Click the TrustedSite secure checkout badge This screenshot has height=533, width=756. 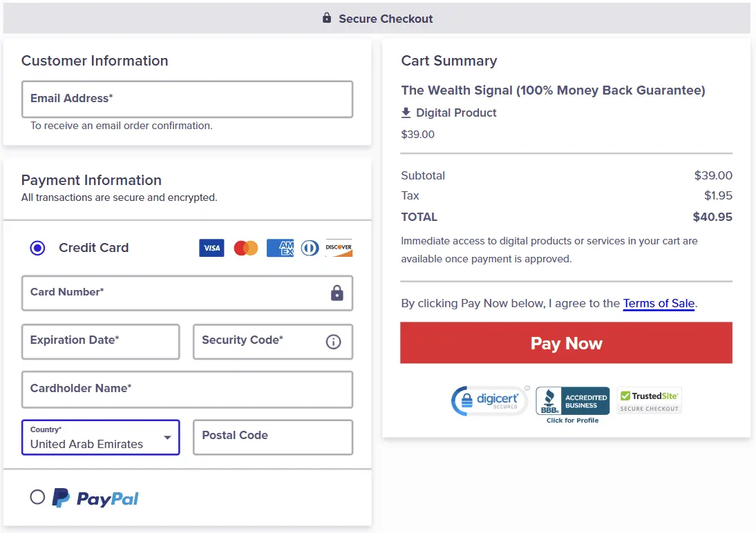pos(648,400)
